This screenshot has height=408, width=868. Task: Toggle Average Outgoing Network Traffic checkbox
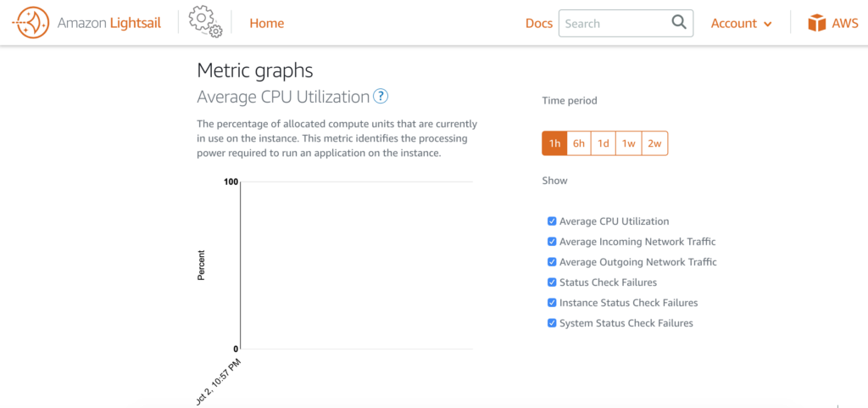[552, 262]
